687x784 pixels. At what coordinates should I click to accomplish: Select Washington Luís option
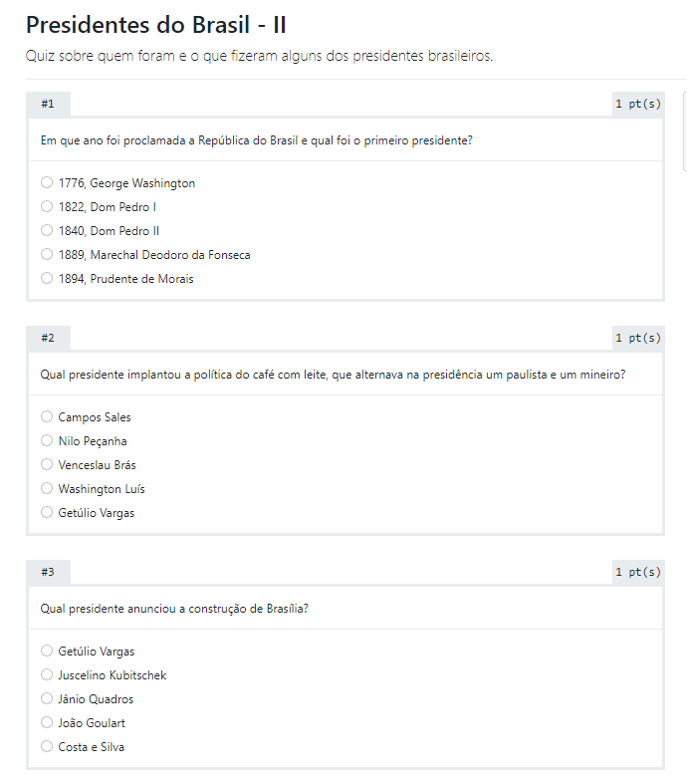pyautogui.click(x=47, y=488)
